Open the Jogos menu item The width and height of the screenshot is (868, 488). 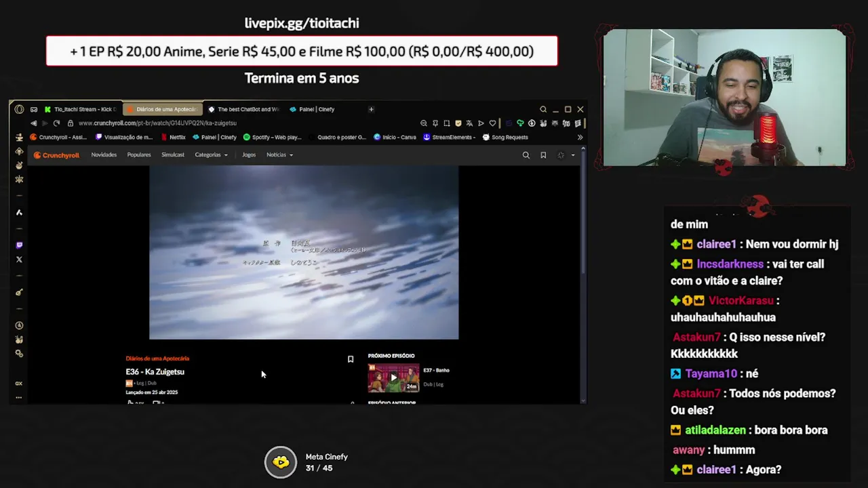(249, 155)
